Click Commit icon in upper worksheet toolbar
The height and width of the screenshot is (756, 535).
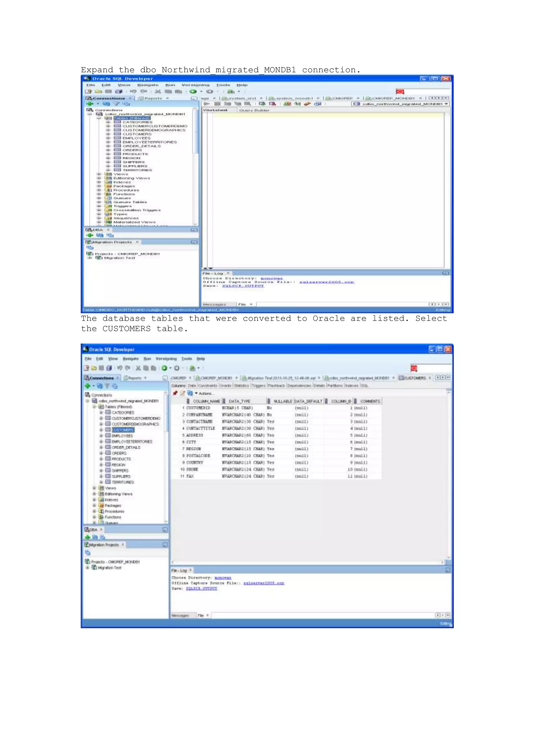(x=262, y=104)
